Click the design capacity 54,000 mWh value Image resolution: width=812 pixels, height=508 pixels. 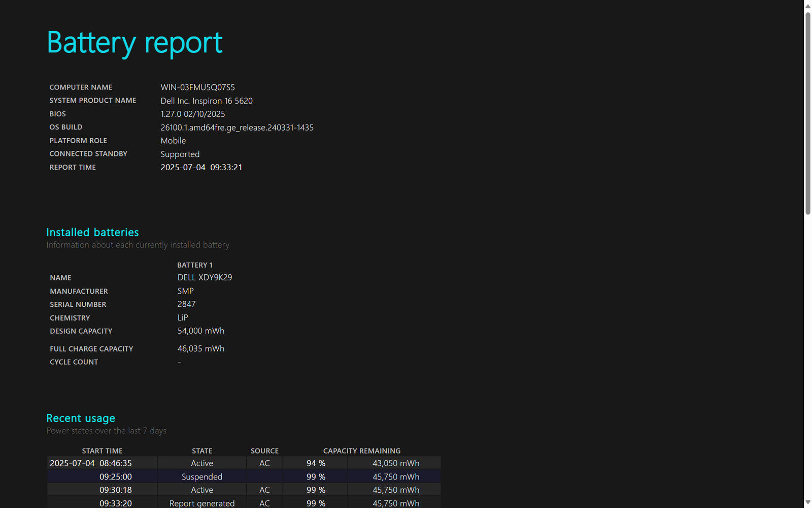(200, 331)
